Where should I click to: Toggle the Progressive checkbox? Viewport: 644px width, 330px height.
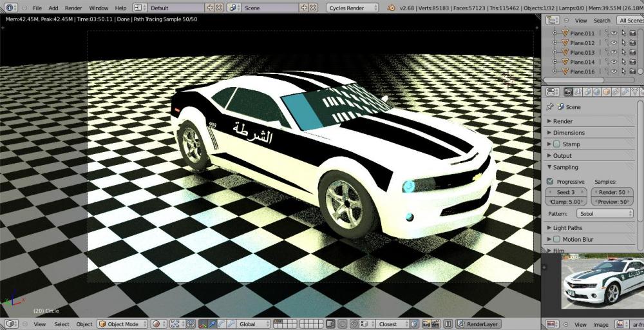click(551, 181)
